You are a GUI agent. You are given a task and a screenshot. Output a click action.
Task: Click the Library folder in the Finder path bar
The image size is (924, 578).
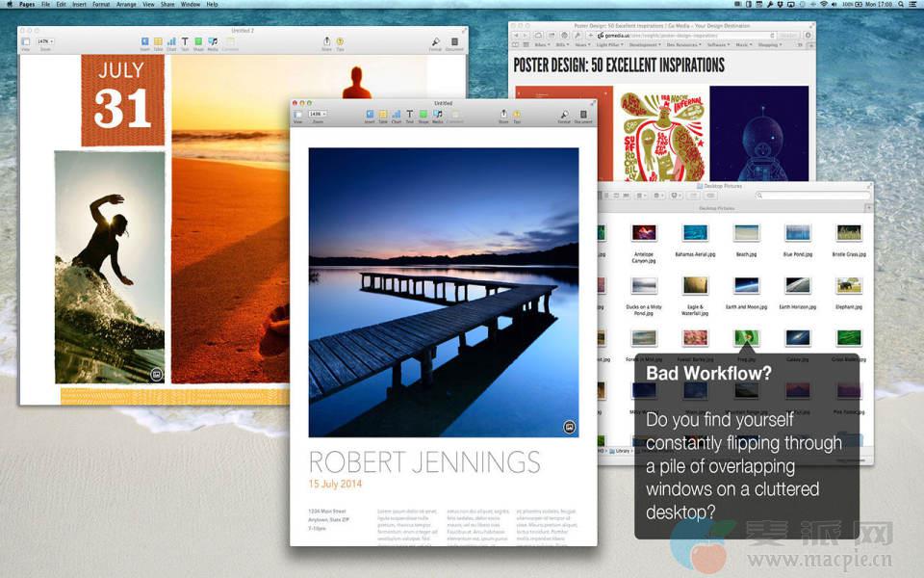pyautogui.click(x=621, y=451)
